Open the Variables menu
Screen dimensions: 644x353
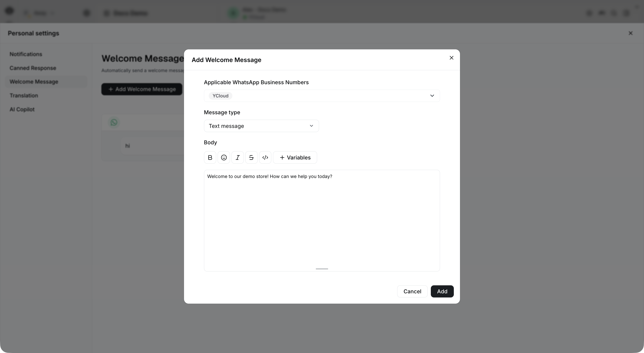(x=295, y=157)
